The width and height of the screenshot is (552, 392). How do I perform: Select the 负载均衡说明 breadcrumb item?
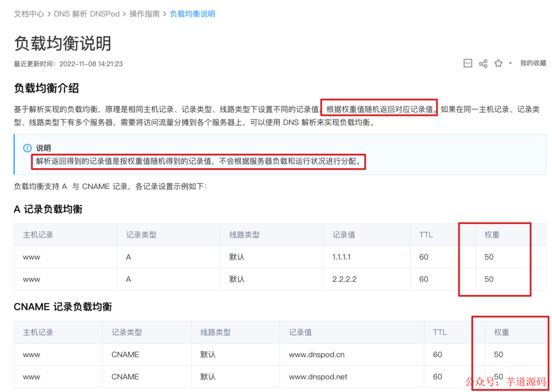coord(193,14)
